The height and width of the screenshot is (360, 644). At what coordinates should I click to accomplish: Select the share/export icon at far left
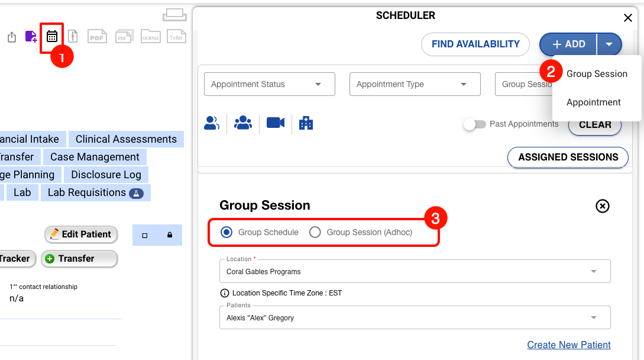coord(11,37)
